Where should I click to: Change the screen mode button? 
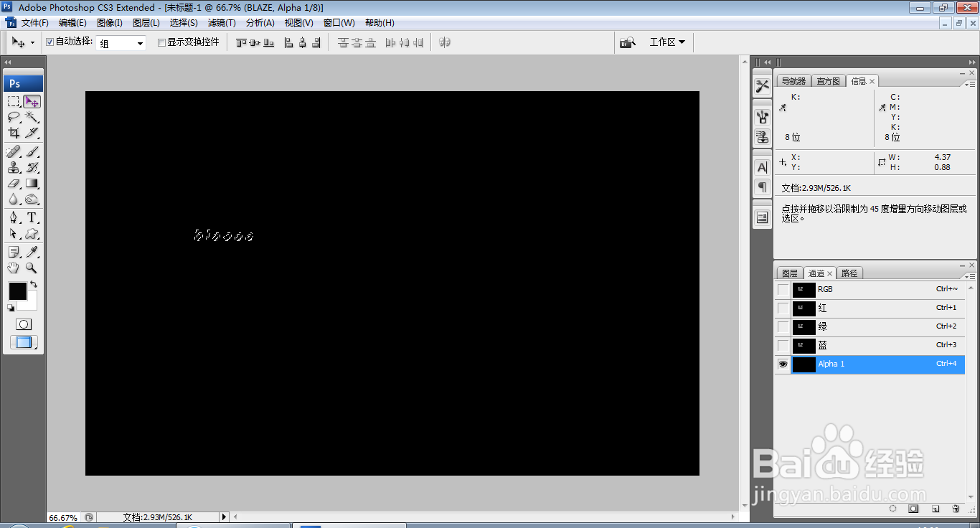[x=24, y=342]
